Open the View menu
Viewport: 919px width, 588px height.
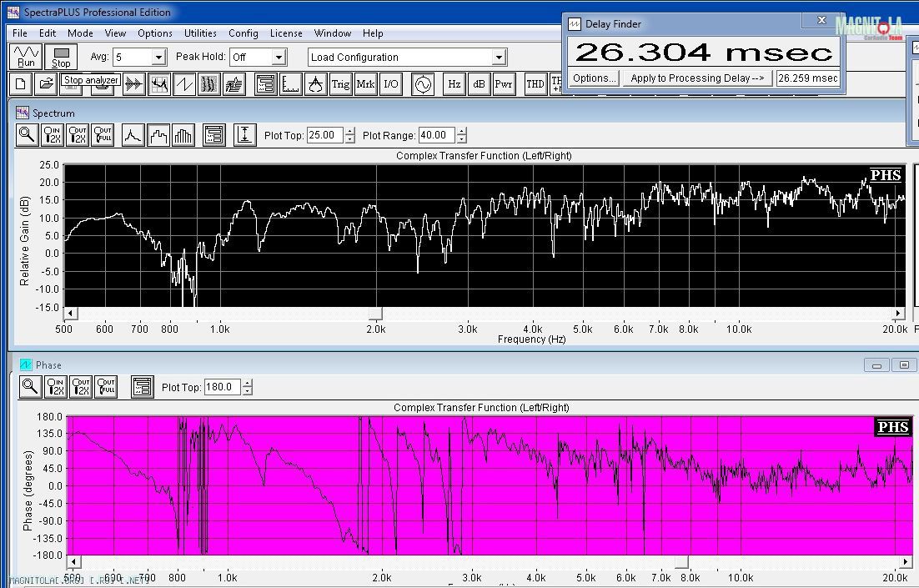click(115, 33)
